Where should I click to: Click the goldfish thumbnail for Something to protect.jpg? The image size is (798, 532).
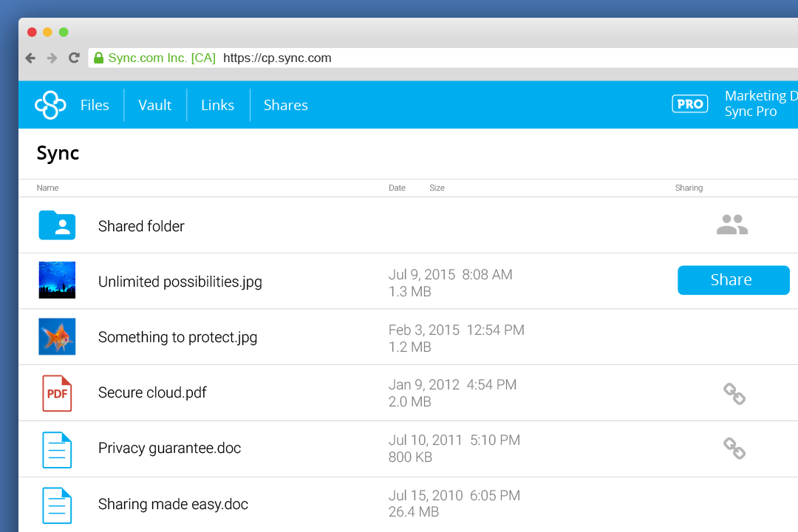pos(57,336)
